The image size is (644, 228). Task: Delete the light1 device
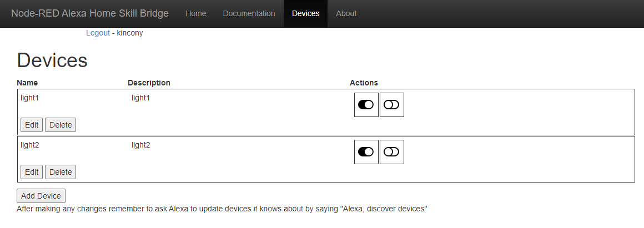pos(61,125)
